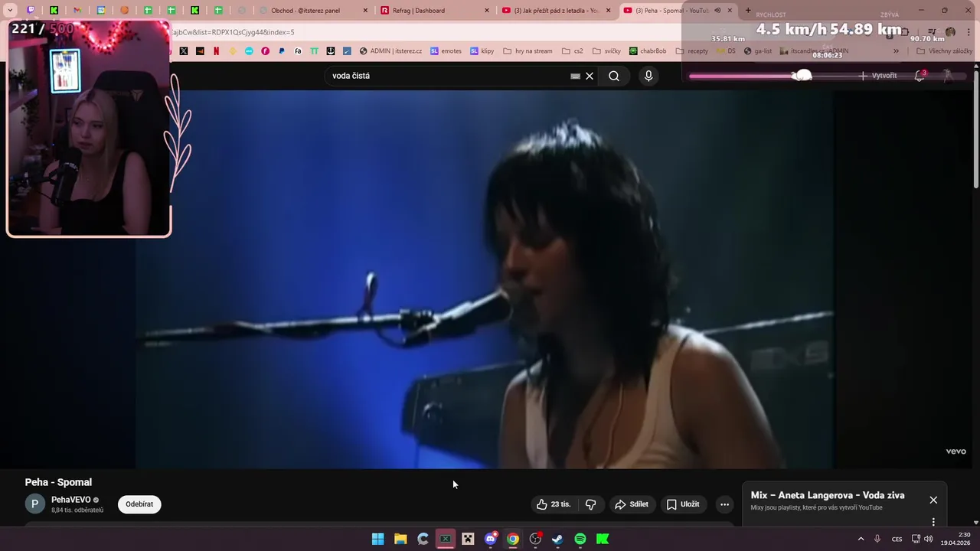
Task: Open the PehaVEVO channel avatar
Action: [34, 504]
